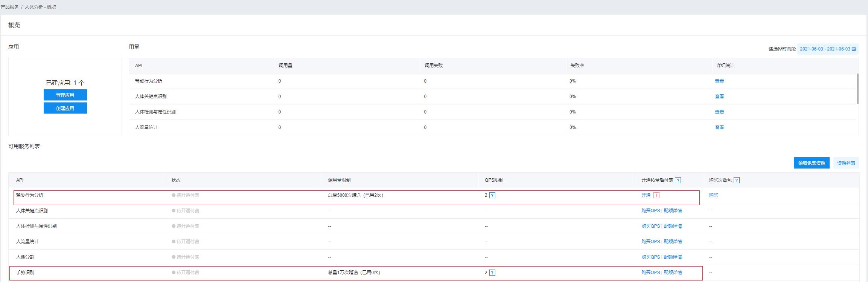Click 调用量 column header in usage table
This screenshot has height=282, width=868.
point(285,66)
